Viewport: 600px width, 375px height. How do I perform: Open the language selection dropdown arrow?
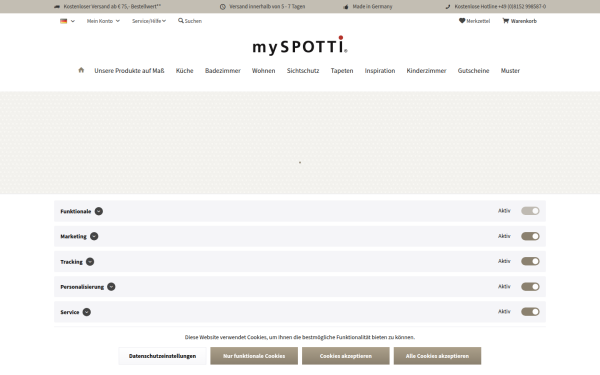[x=73, y=21]
